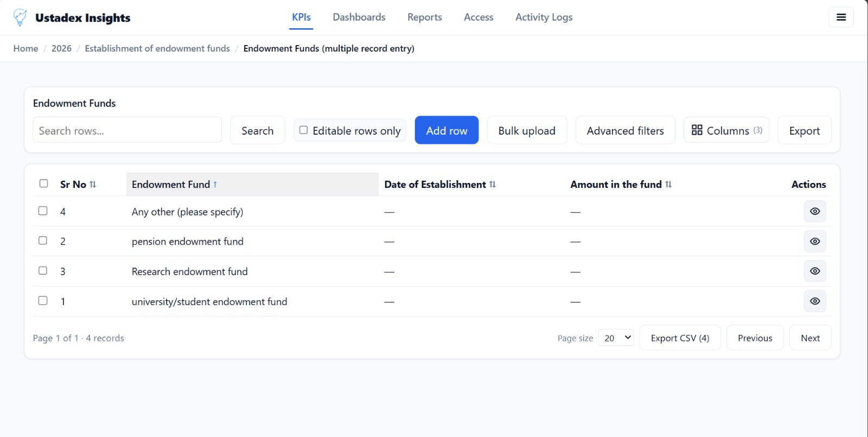Open Advanced filters
Screen dimensions: 868x437
[x=625, y=130]
